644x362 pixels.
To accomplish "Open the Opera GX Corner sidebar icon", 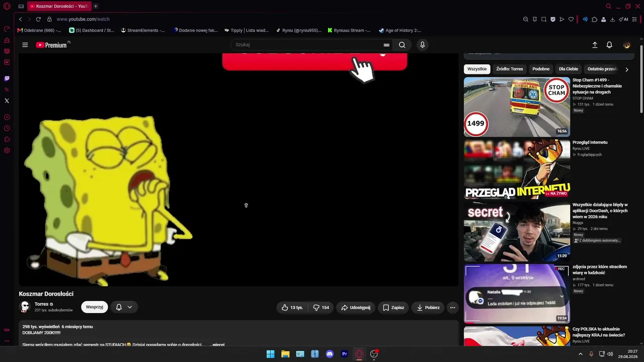I will pos(7,330).
